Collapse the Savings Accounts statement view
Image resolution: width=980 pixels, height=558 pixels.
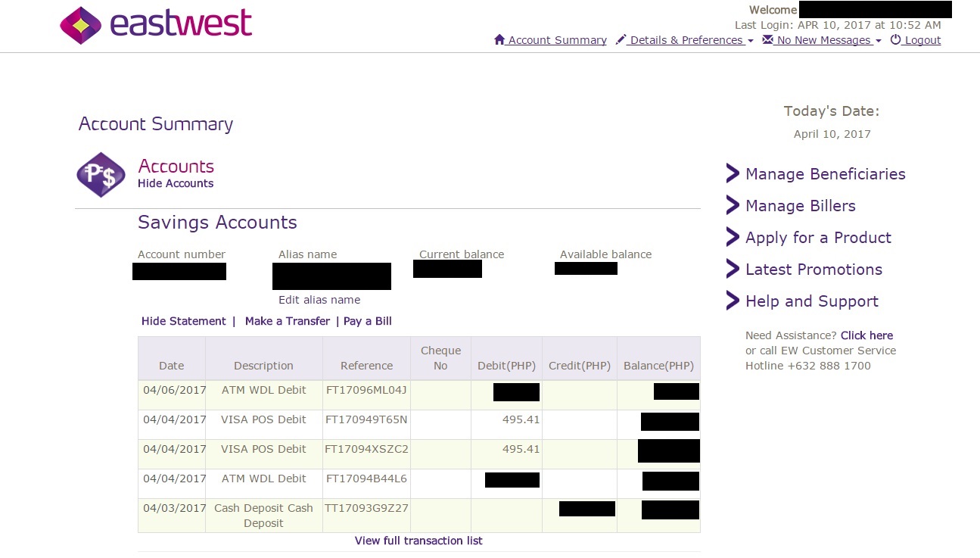click(x=183, y=321)
